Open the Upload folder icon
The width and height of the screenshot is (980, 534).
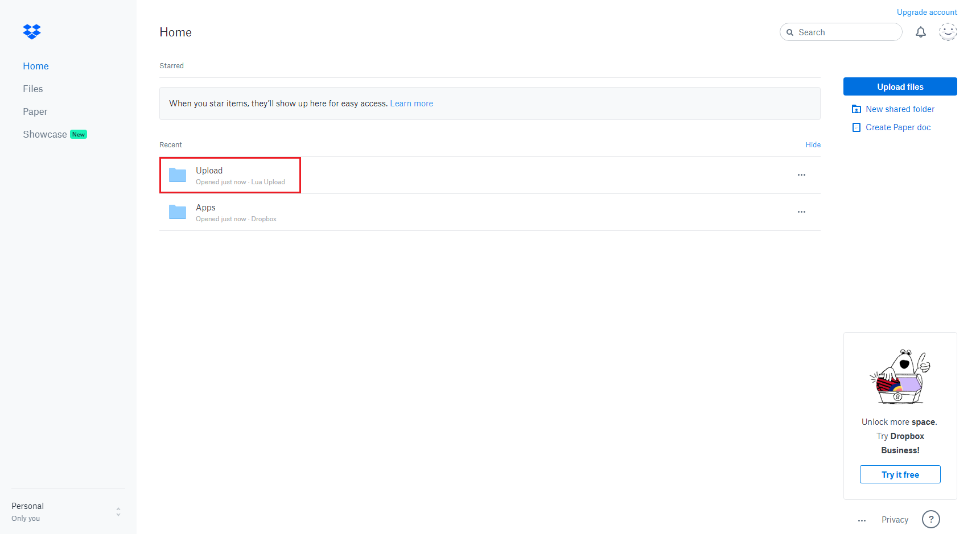[x=178, y=175]
